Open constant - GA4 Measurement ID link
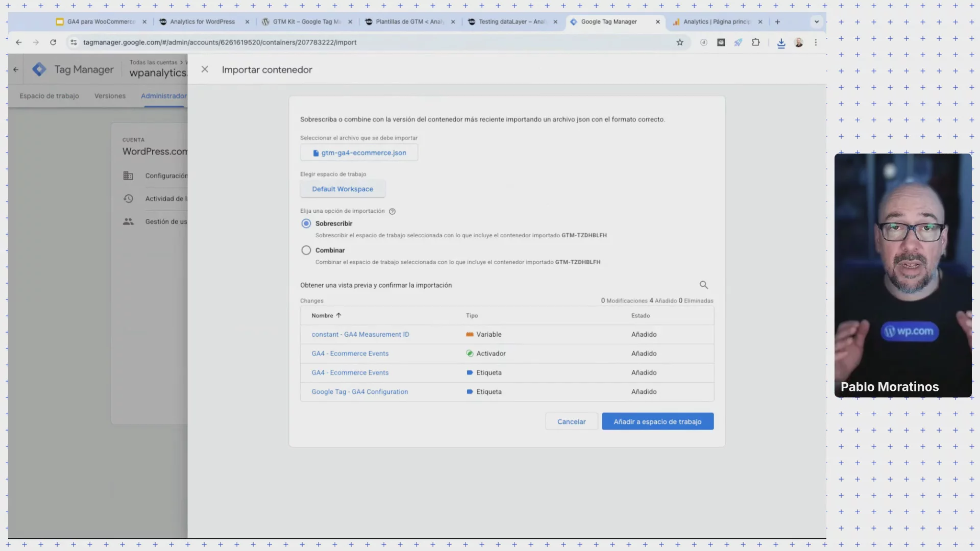 pos(360,335)
